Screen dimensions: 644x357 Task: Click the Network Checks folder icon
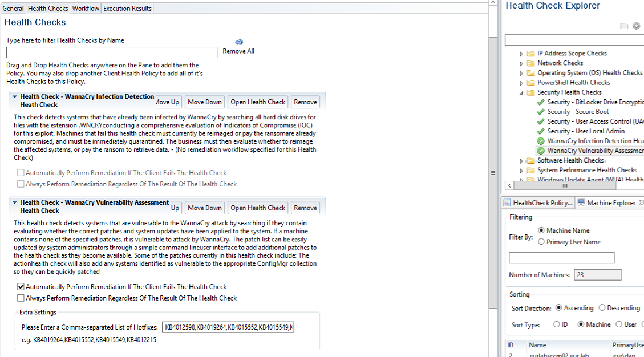(530, 63)
